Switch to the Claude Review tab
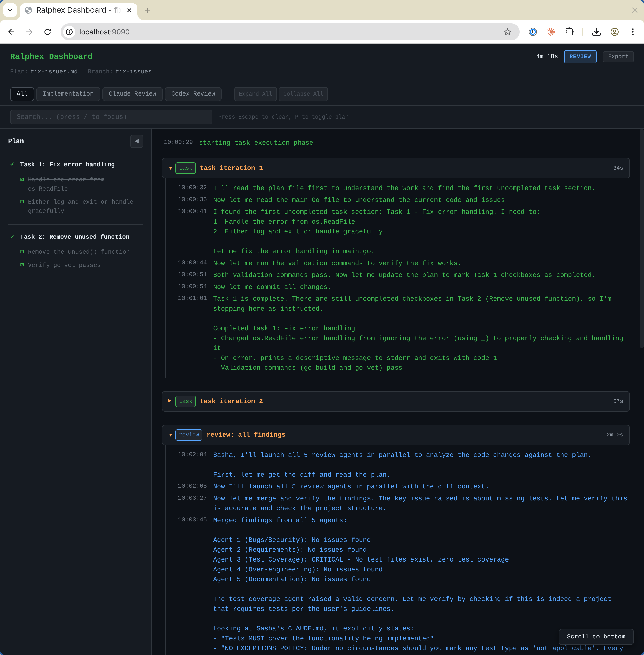Screen dimensions: 644x655 pyautogui.click(x=132, y=94)
